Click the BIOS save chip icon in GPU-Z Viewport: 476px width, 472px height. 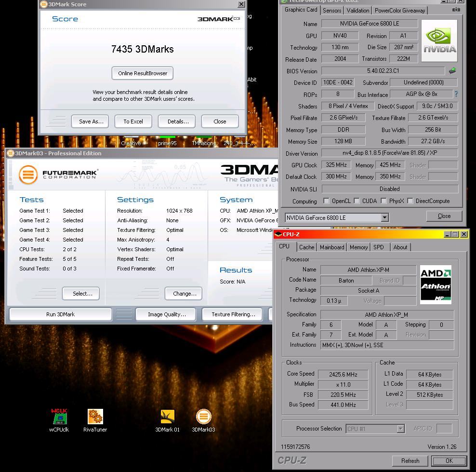[452, 71]
